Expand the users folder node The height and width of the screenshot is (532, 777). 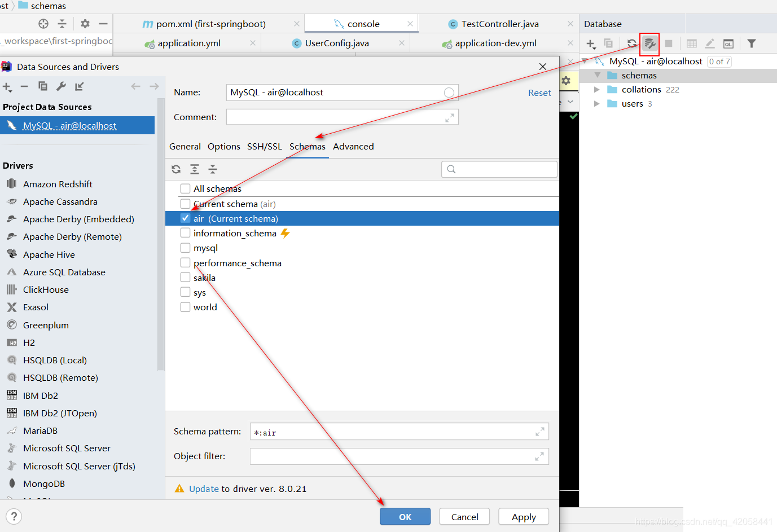(x=597, y=104)
